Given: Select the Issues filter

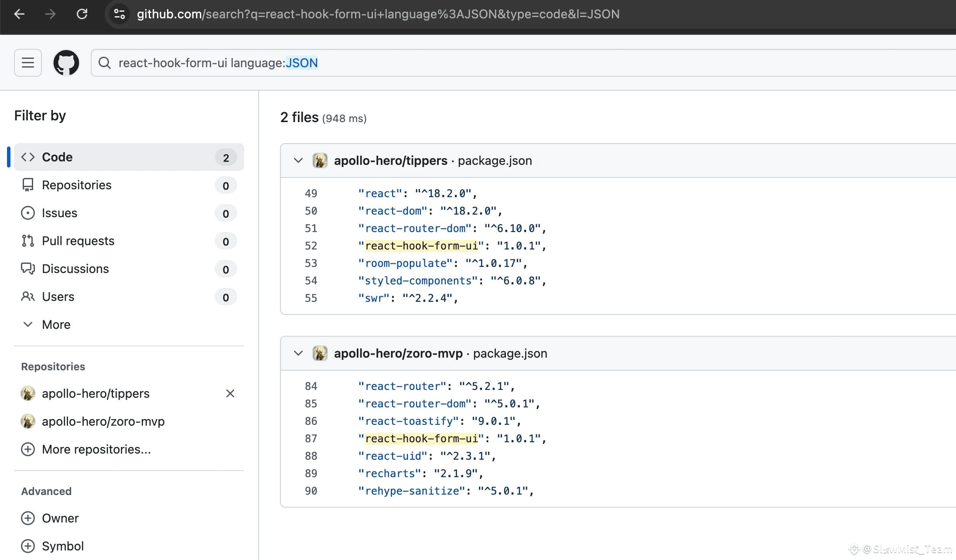Looking at the screenshot, I should (x=129, y=213).
